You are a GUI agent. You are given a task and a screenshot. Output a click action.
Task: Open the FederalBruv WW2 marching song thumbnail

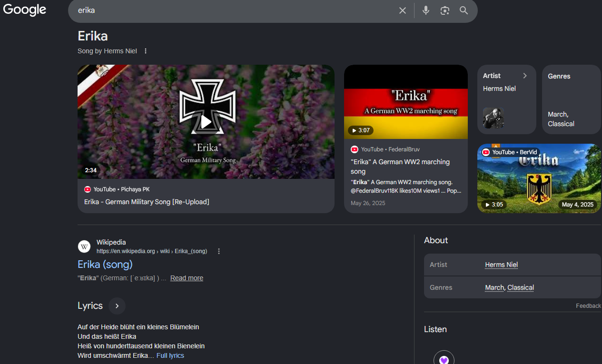(x=406, y=102)
